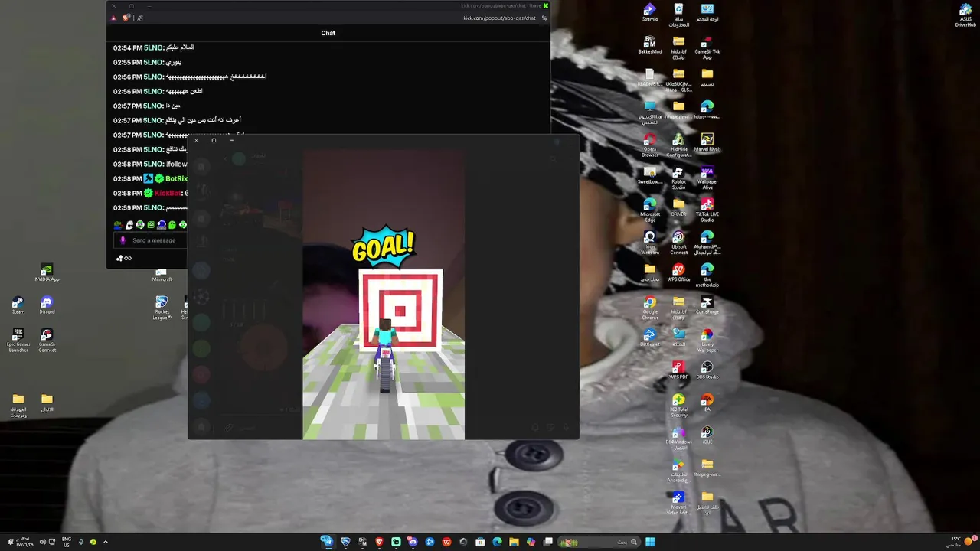Open the WPS PDF desktop icon
This screenshot has width=980, height=551.
pos(678,370)
